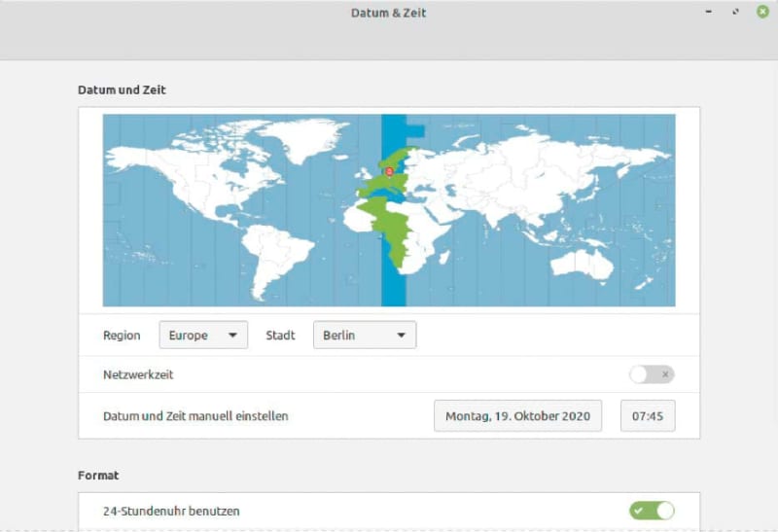
Task: Open the Stadt dropdown showing Berlin
Action: 365,335
